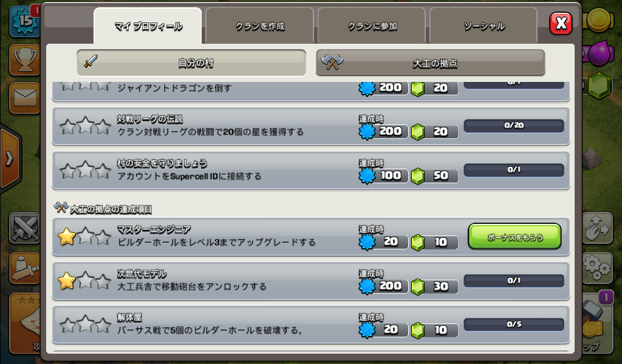Select the 0/20 progress bar for 対戦リーグの伝説
This screenshot has height=364, width=622.
(514, 126)
